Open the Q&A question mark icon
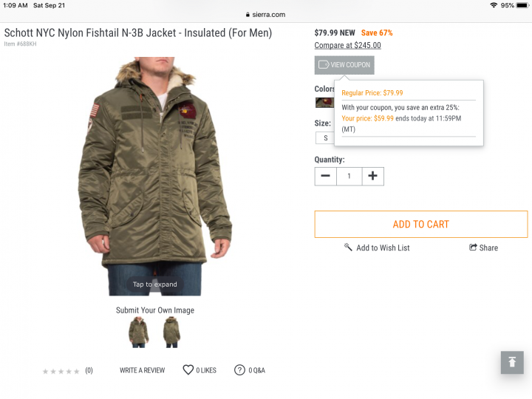The width and height of the screenshot is (532, 399). coord(239,370)
